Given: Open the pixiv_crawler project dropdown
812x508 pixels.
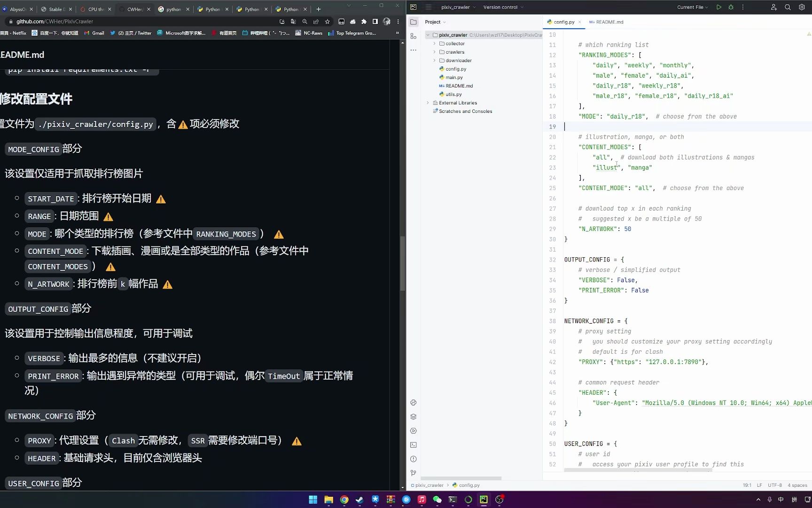Looking at the screenshot, I should (x=459, y=8).
